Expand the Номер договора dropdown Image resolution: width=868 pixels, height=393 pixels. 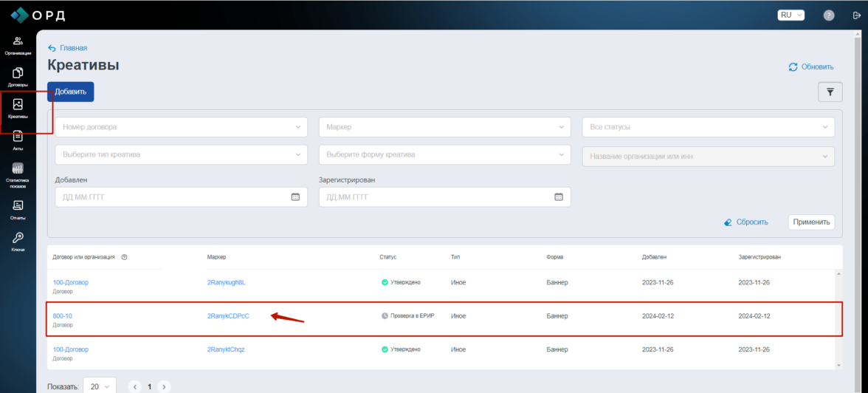[181, 127]
